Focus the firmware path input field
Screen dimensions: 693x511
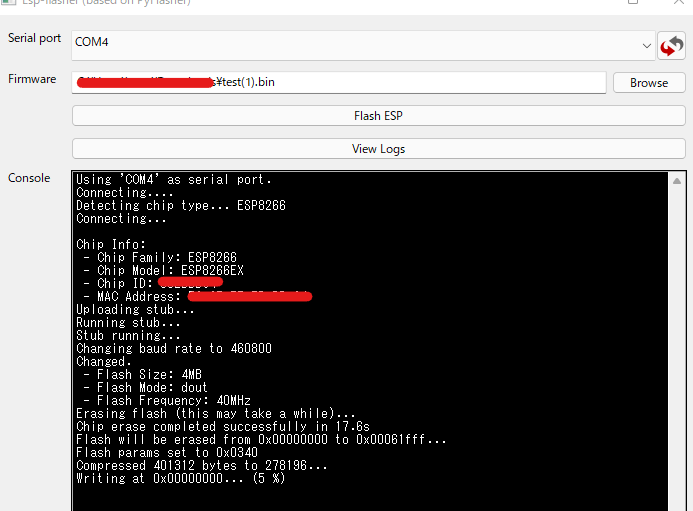point(339,83)
